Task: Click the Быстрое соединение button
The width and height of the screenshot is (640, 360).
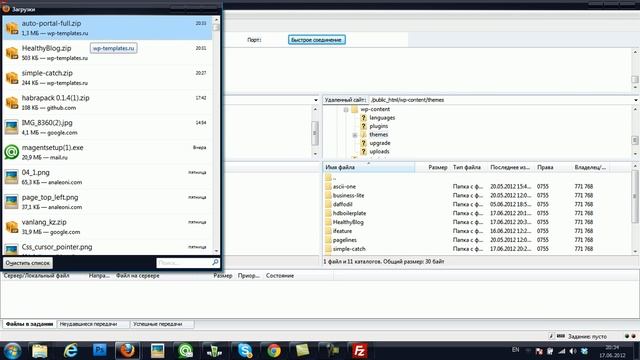Action: coord(317,40)
